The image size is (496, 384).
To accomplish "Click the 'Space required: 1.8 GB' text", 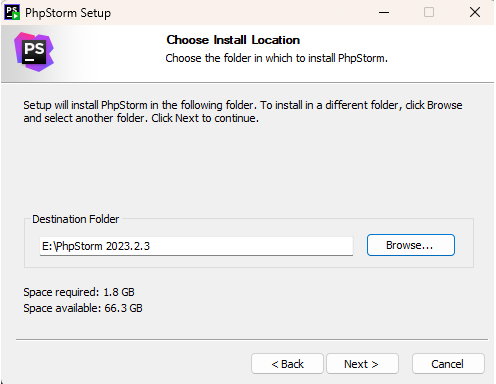I will click(79, 292).
